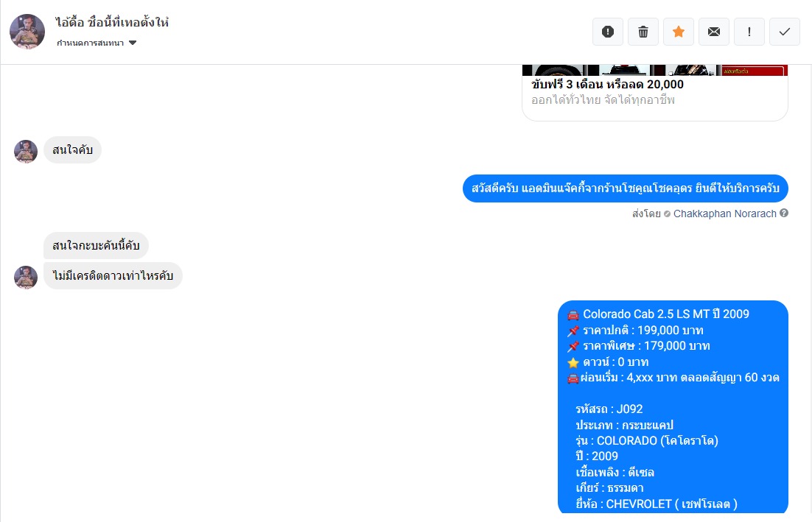Click the help icon beside sender name
Screen dimensions: 812x522
tap(784, 214)
